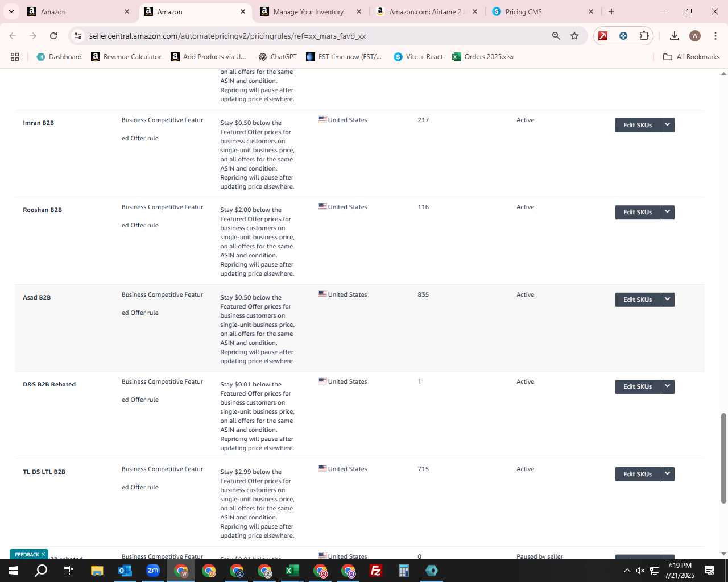
Task: Click SKU count 715 in TL DS LTL row
Action: (x=423, y=469)
